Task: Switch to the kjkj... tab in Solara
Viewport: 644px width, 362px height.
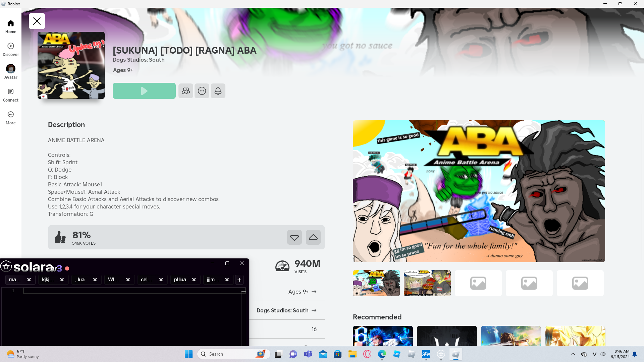Action: 48,280
